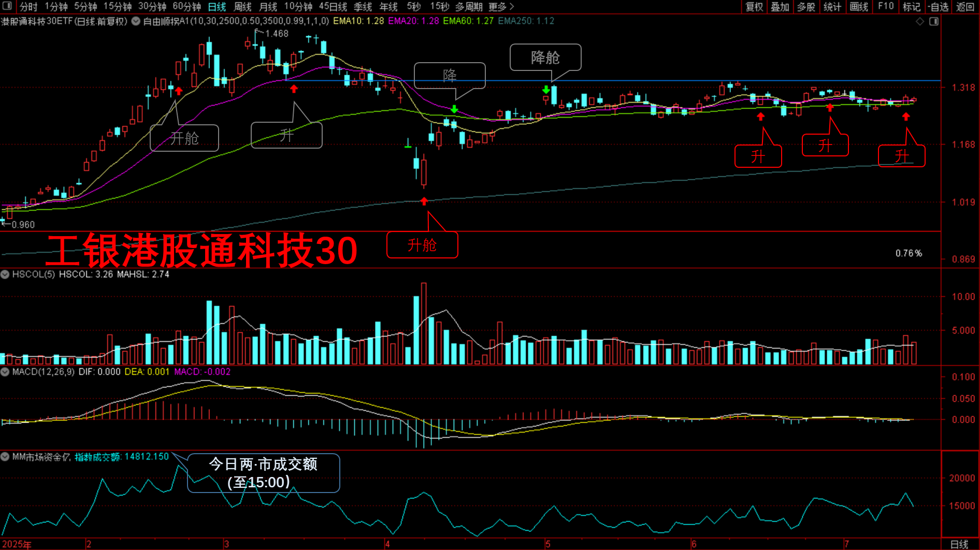The height and width of the screenshot is (550, 980).
Task: Select the 45日线 period tab
Action: pyautogui.click(x=333, y=7)
